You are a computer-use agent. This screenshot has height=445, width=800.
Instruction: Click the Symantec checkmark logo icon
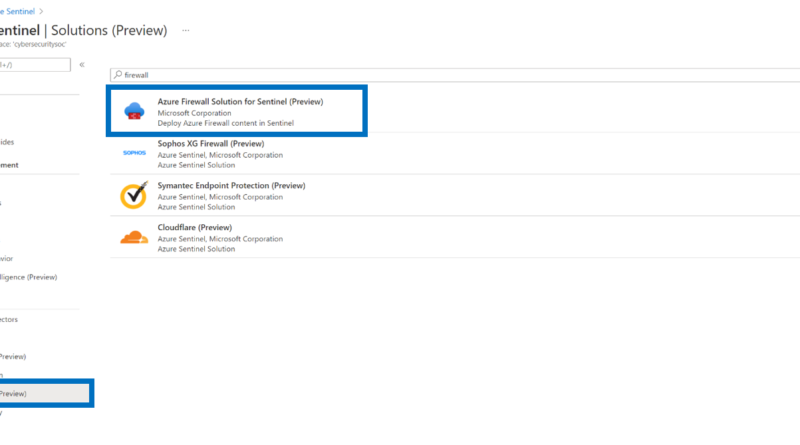[134, 195]
